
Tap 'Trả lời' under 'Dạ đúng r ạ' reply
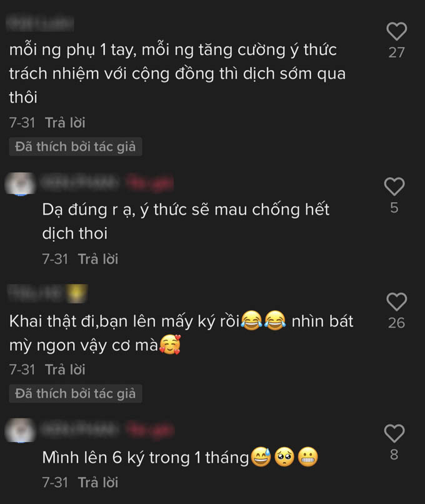[x=98, y=259]
